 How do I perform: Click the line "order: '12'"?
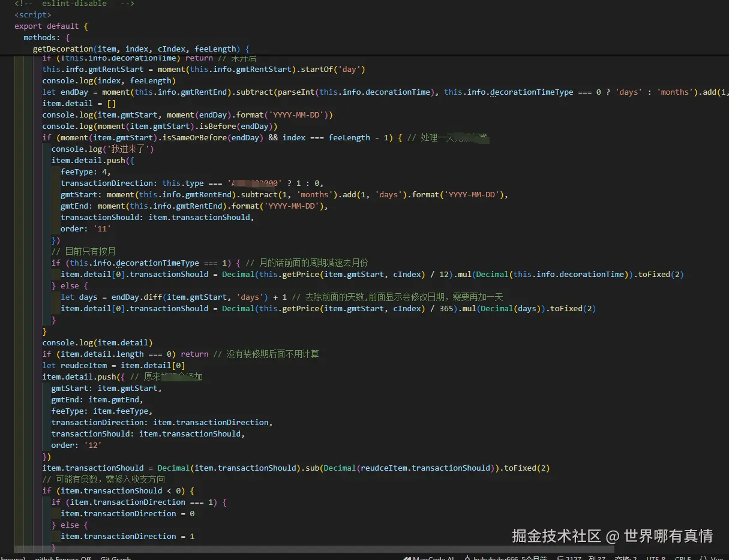click(x=76, y=445)
